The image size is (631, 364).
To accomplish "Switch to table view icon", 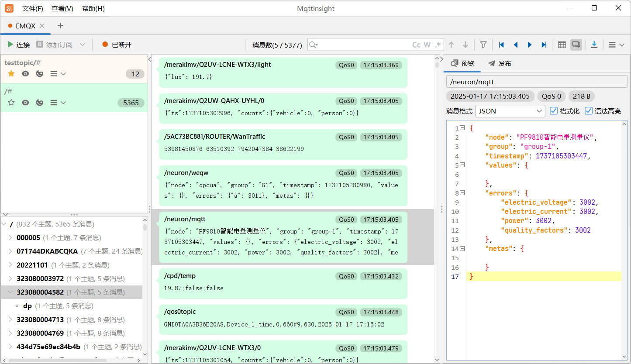I will [x=562, y=45].
